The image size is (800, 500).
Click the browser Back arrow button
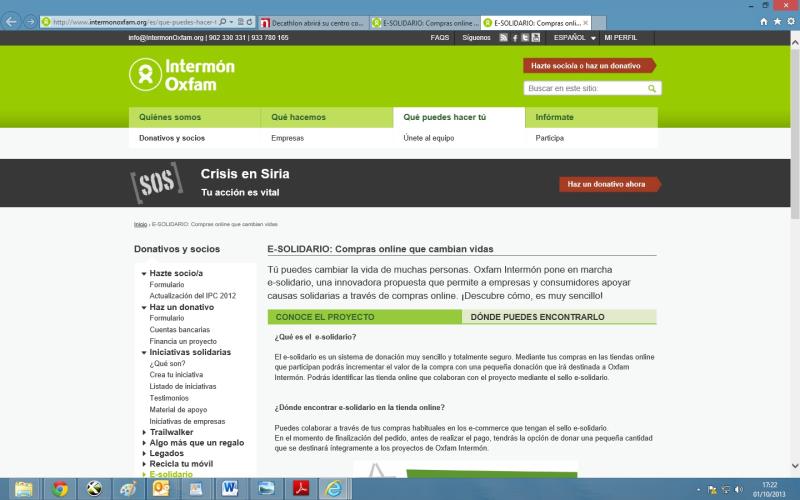(x=11, y=22)
